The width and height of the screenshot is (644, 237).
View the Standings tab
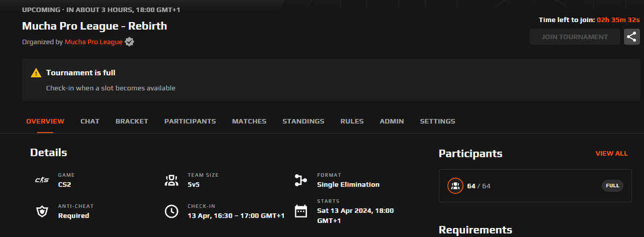(303, 121)
